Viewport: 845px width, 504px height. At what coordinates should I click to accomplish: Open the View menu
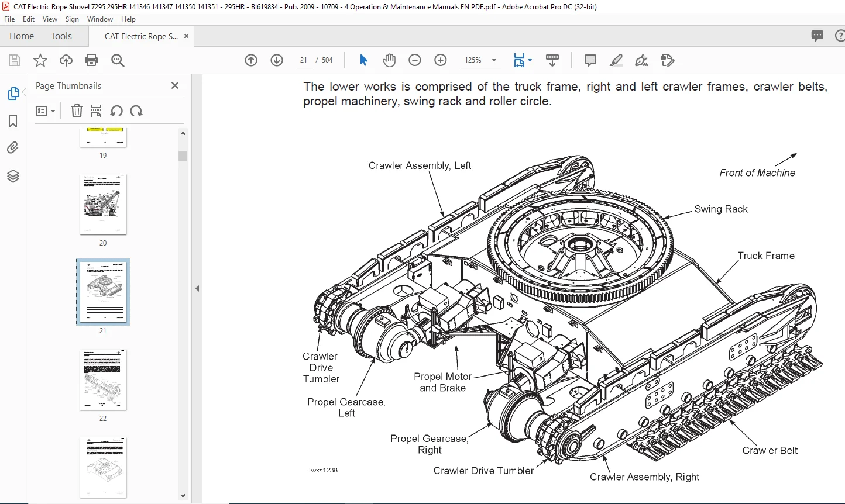coord(50,19)
